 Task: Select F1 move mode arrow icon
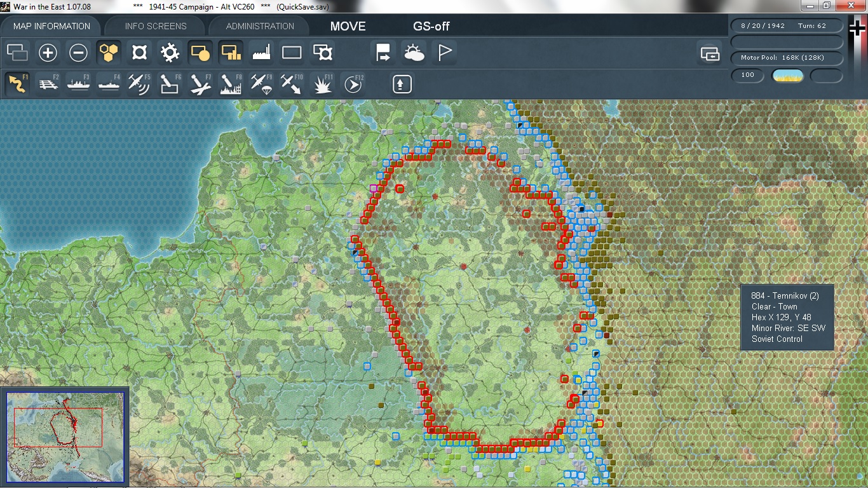tap(18, 84)
